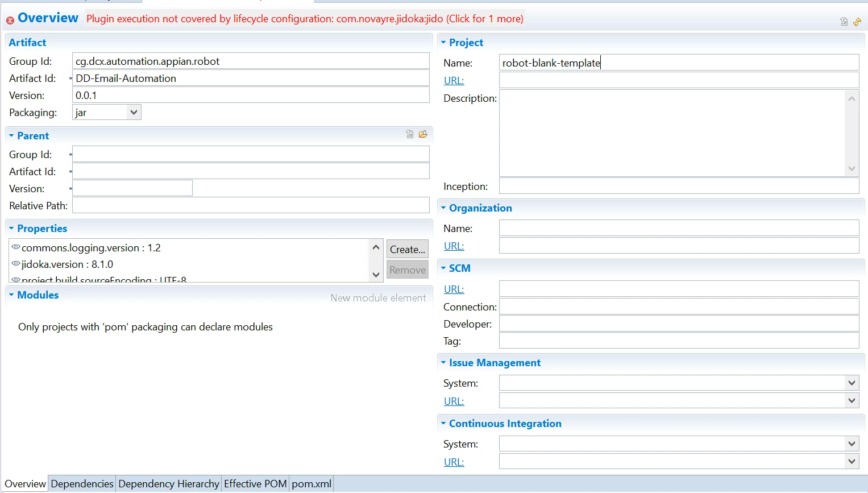Collapse the Modules section
The image size is (868, 493).
(11, 295)
